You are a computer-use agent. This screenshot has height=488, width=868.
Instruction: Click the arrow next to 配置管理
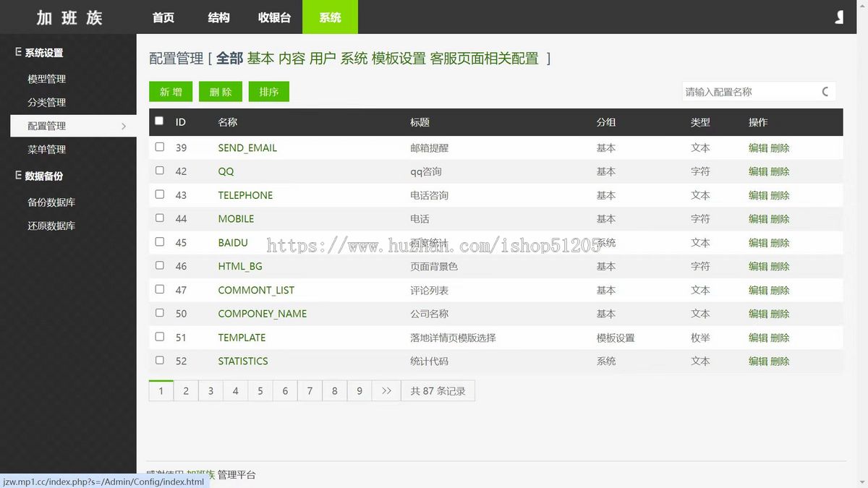click(x=124, y=126)
